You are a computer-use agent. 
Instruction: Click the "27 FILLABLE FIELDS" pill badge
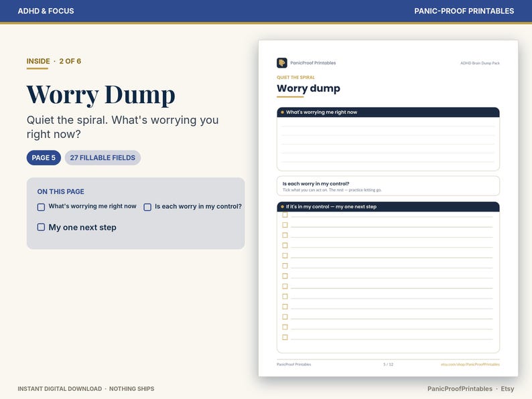pos(103,157)
